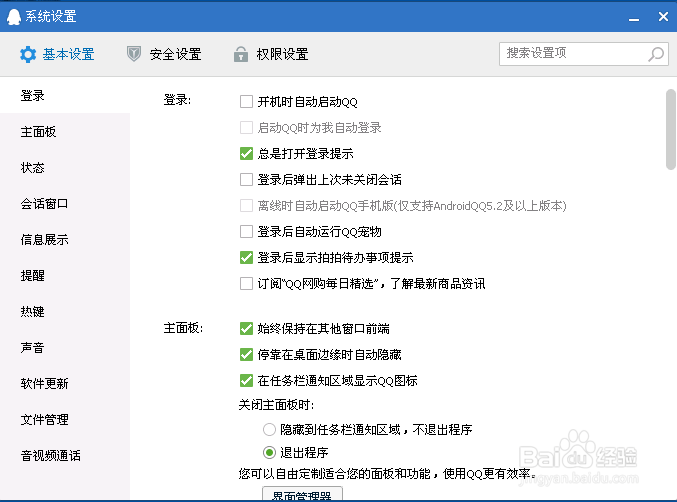Viewport: 677px width, 502px height.
Task: Uncheck 停靠在桌面边缘时自动隐藏
Action: [x=246, y=355]
